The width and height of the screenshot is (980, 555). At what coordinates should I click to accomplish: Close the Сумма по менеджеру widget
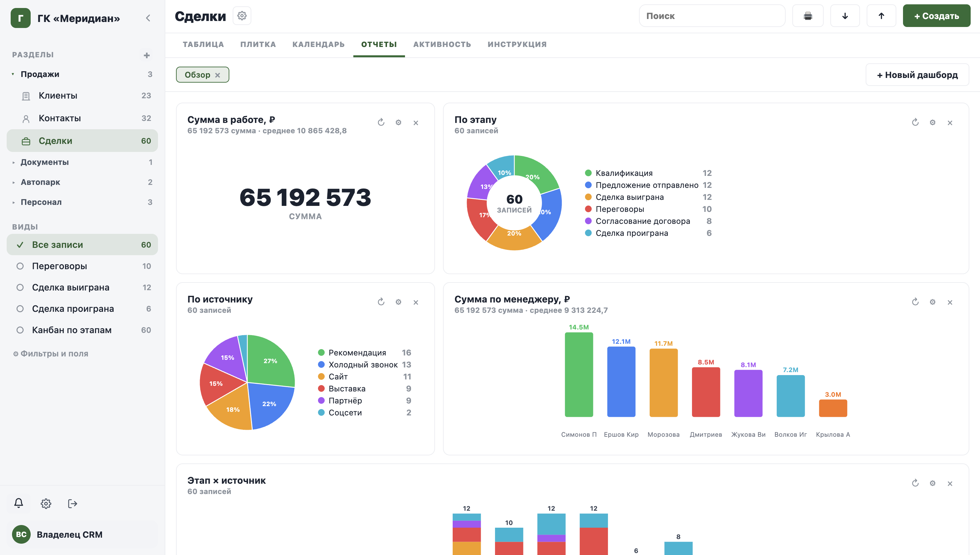(x=950, y=302)
